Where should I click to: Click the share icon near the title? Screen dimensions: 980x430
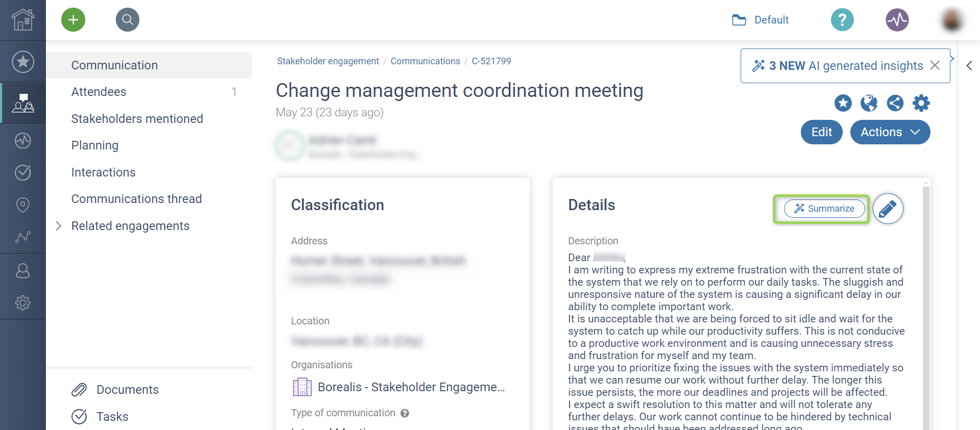[895, 103]
